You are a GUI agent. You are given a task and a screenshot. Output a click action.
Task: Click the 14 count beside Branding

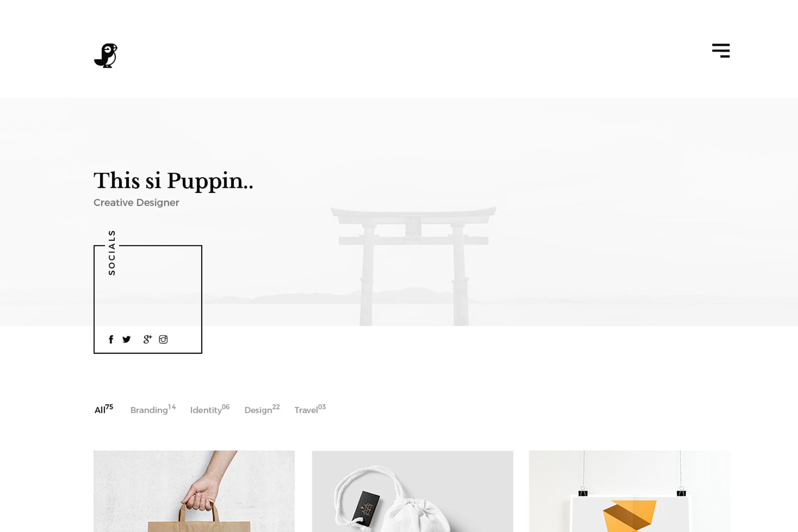(172, 407)
